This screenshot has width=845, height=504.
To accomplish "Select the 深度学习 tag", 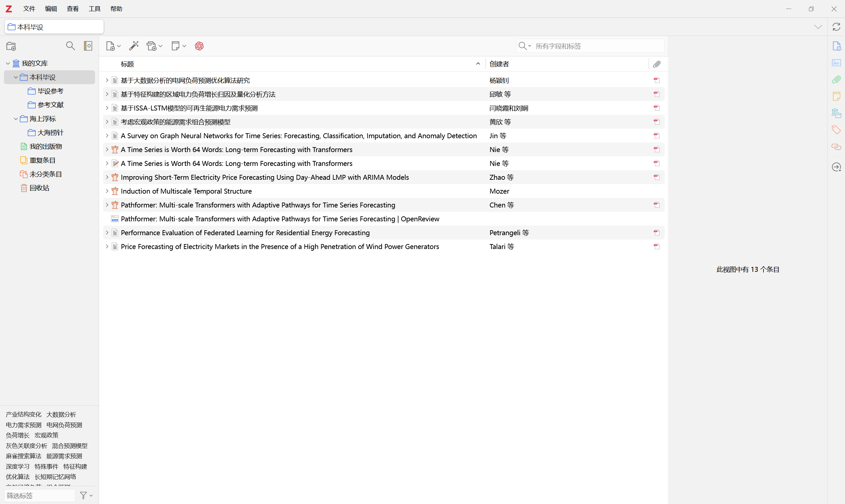I will click(18, 466).
